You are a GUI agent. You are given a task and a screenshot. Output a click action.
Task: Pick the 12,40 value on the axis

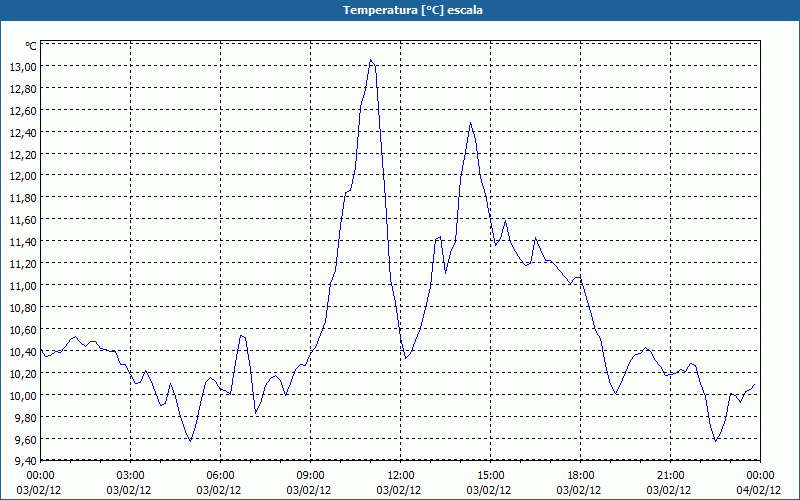coord(22,133)
